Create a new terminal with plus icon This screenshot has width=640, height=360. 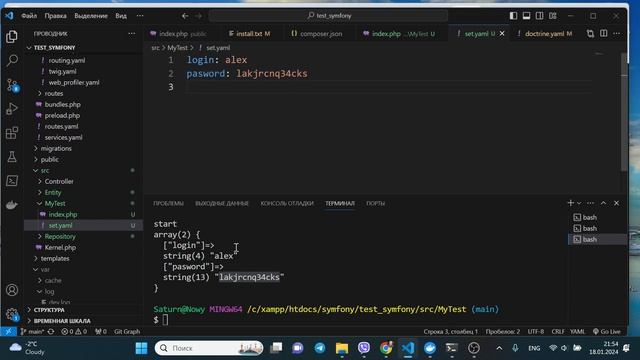[x=570, y=203]
